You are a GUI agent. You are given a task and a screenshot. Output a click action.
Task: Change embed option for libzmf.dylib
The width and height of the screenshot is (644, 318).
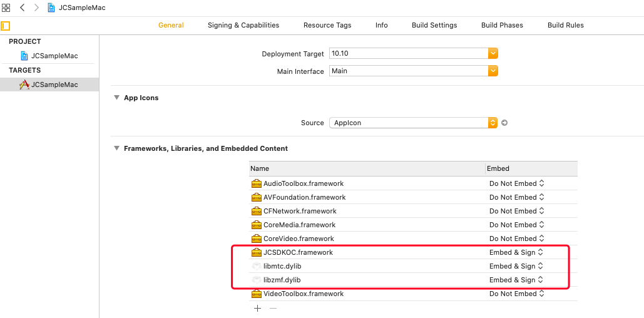516,280
